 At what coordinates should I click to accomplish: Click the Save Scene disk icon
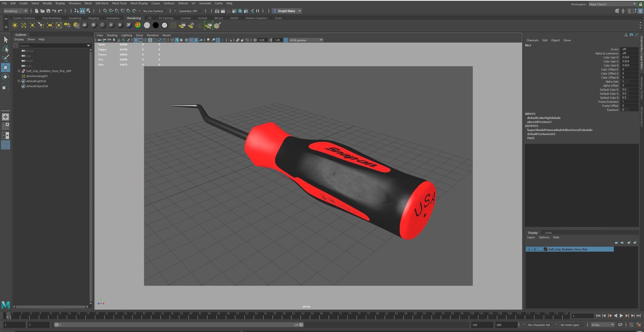48,11
